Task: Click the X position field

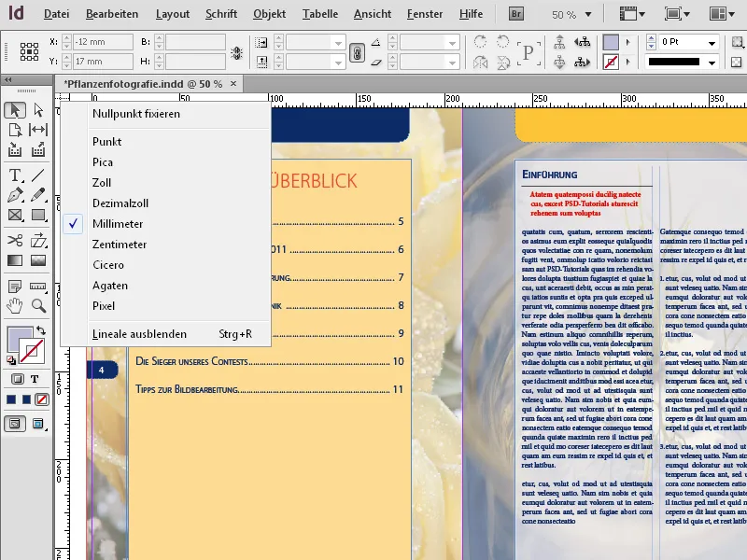Action: pyautogui.click(x=103, y=42)
